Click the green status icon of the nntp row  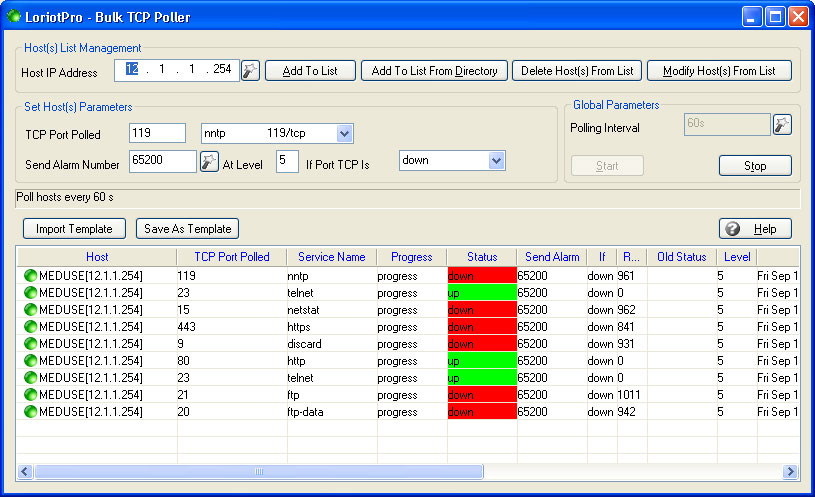coord(31,276)
